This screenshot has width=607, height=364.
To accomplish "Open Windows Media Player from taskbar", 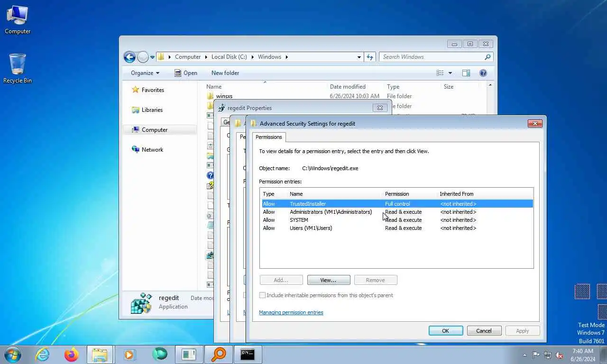I will (x=129, y=355).
